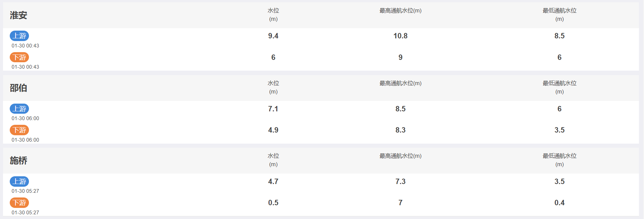Click 淮安 upstream water level 9.4
The image size is (644, 219).
click(273, 36)
